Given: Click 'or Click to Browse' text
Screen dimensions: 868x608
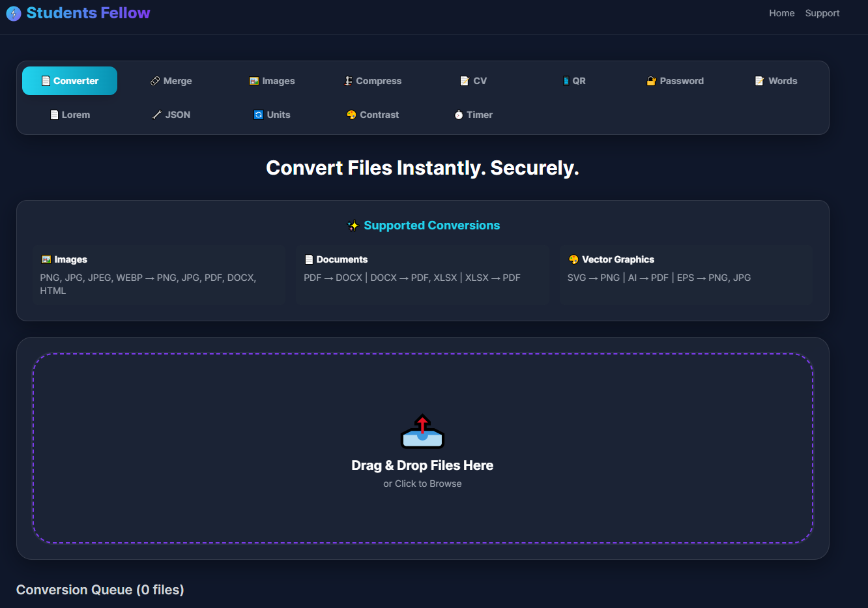Looking at the screenshot, I should (x=422, y=484).
